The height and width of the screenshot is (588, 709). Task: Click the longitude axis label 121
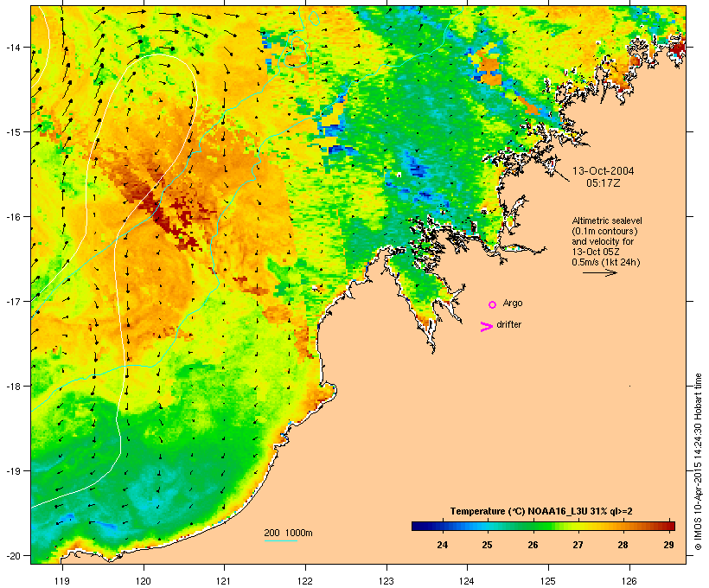(x=224, y=581)
